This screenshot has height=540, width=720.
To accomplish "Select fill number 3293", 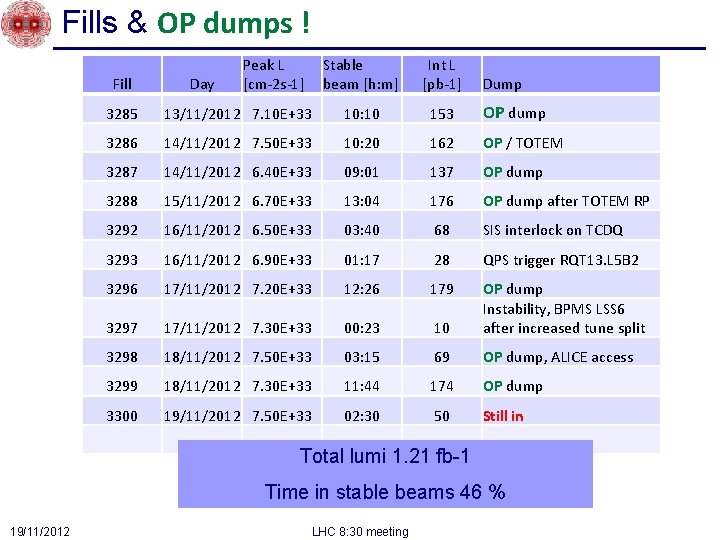I will [x=122, y=260].
